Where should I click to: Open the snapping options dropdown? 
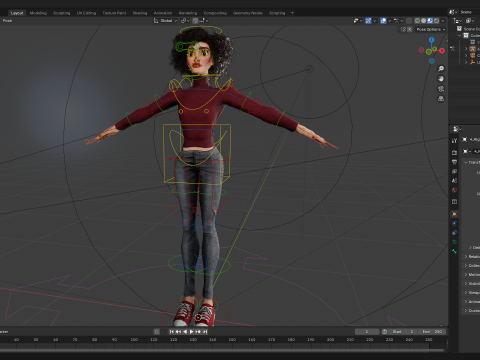(x=204, y=21)
